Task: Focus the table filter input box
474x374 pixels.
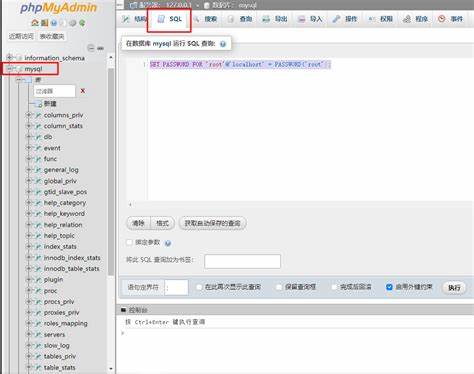Action: [55, 91]
